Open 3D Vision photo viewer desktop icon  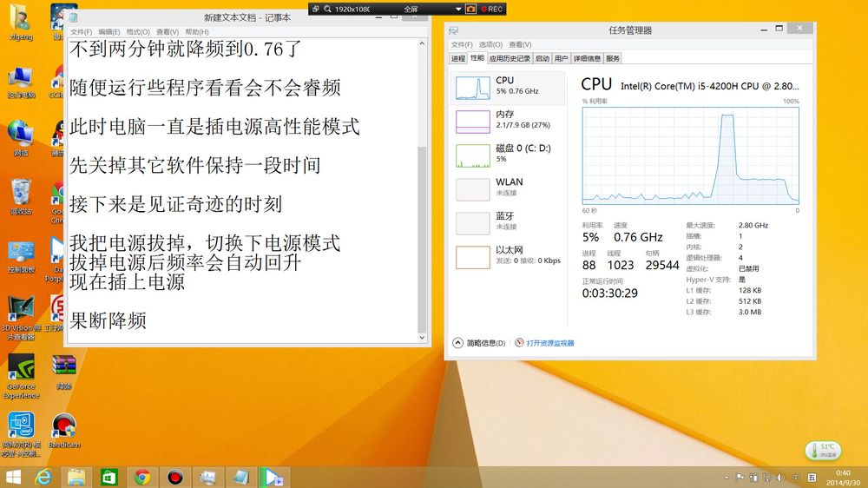(x=21, y=318)
